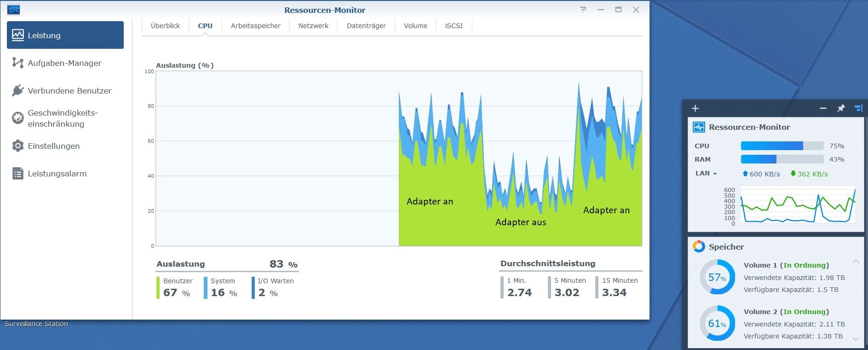Click the System light-blue legend swatch
The image size is (868, 350).
(x=206, y=288)
